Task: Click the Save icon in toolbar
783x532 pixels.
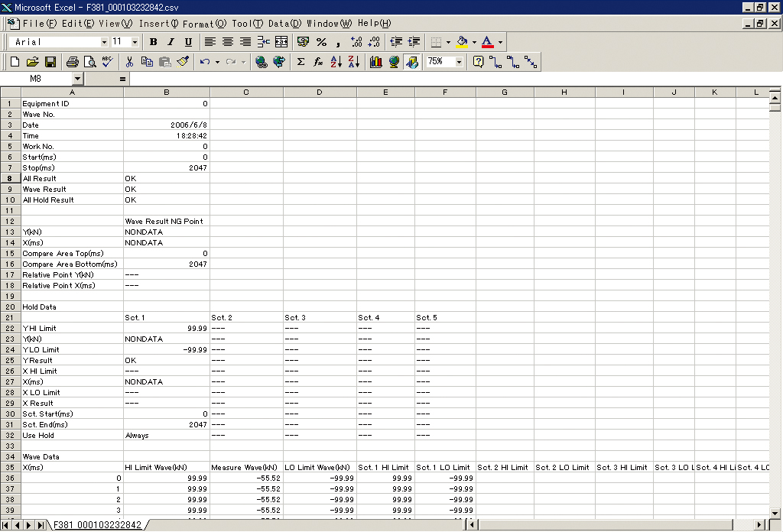Action: [x=50, y=62]
